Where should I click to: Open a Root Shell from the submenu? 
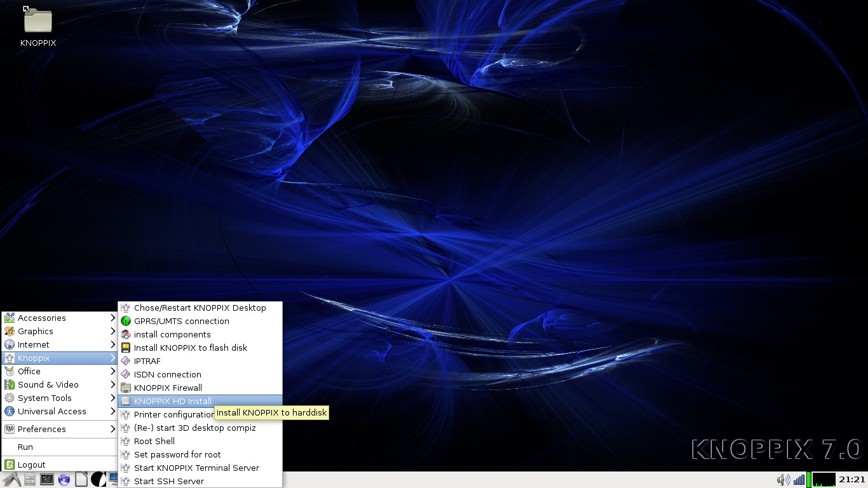[x=200, y=441]
